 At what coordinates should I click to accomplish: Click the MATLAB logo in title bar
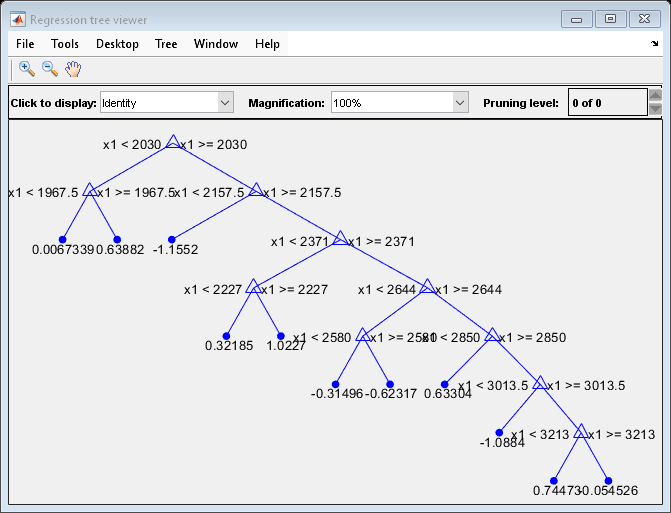click(x=18, y=19)
